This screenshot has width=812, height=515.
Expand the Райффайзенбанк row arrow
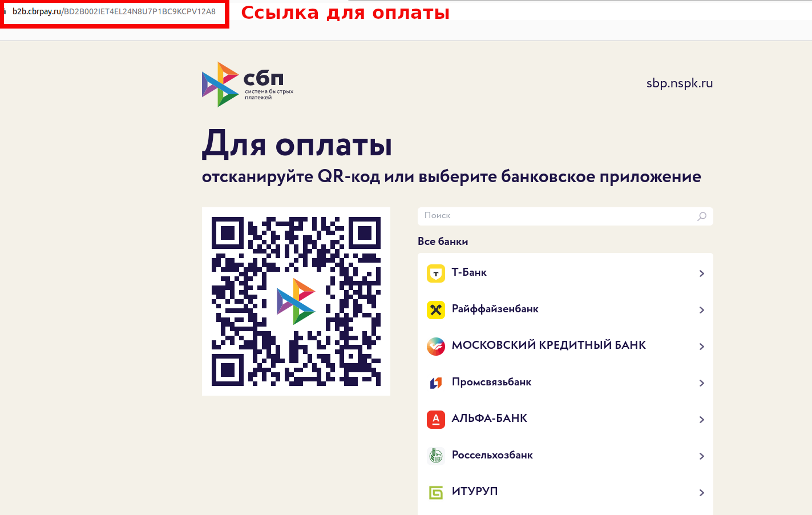click(x=701, y=310)
